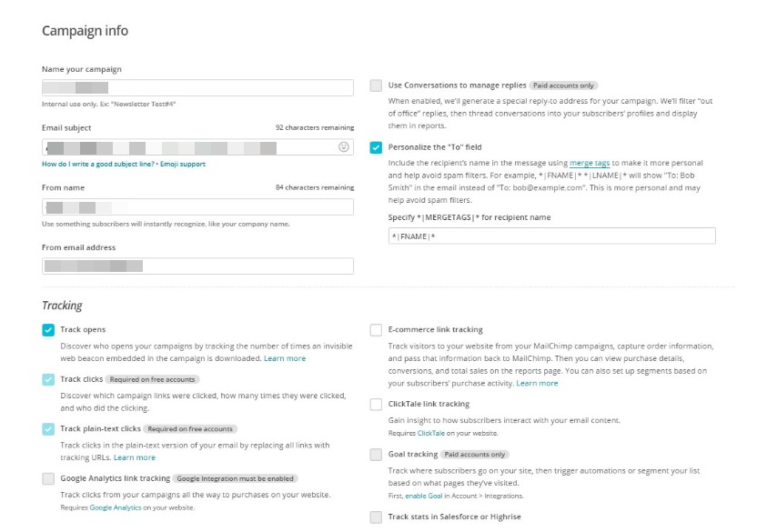Enable Use Conversations to manage replies

(x=376, y=85)
